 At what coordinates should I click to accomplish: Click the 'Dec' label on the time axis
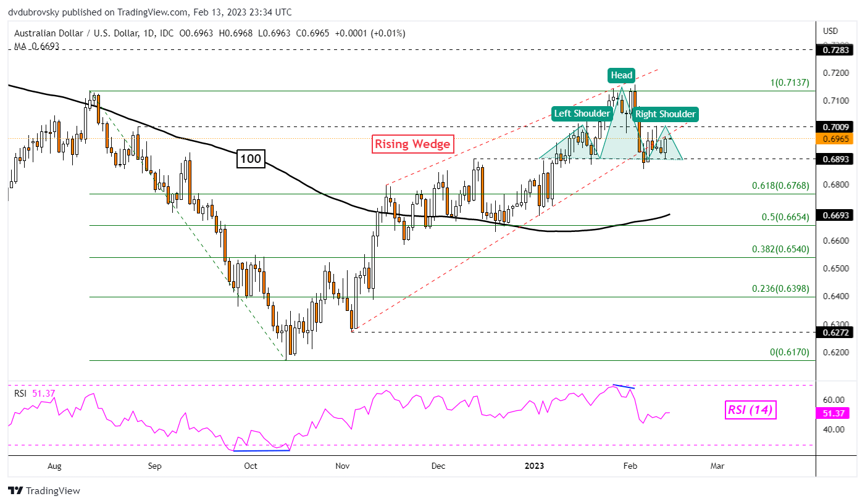pyautogui.click(x=439, y=466)
